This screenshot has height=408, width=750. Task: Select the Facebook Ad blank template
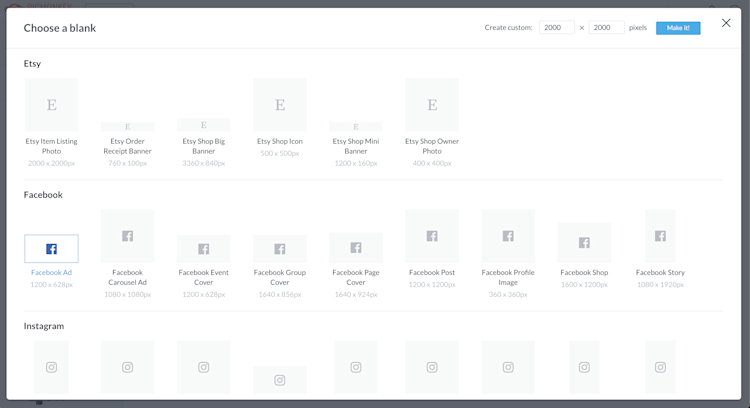point(51,249)
